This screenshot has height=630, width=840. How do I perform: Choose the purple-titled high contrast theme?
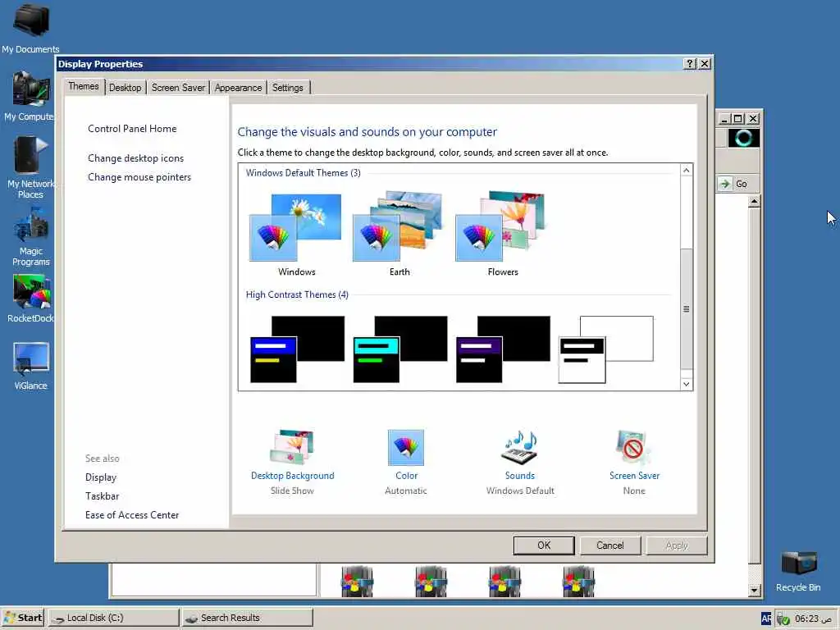(x=503, y=349)
